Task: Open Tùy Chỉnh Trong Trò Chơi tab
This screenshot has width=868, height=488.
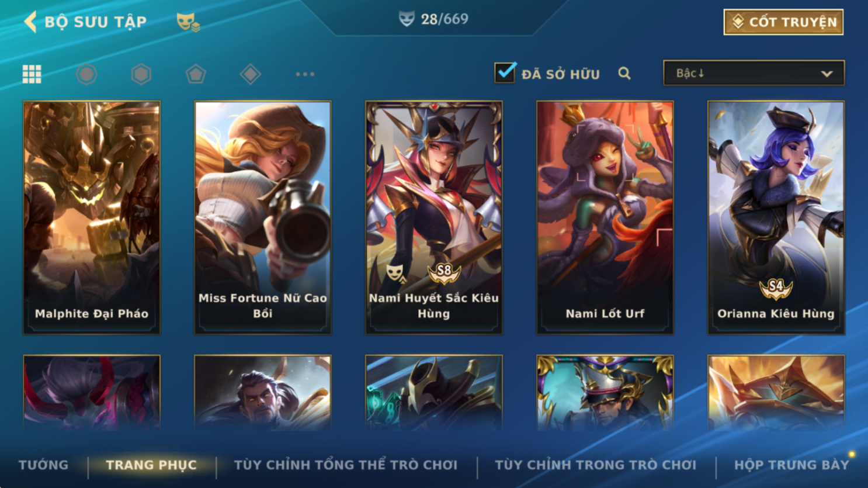Action: [595, 465]
